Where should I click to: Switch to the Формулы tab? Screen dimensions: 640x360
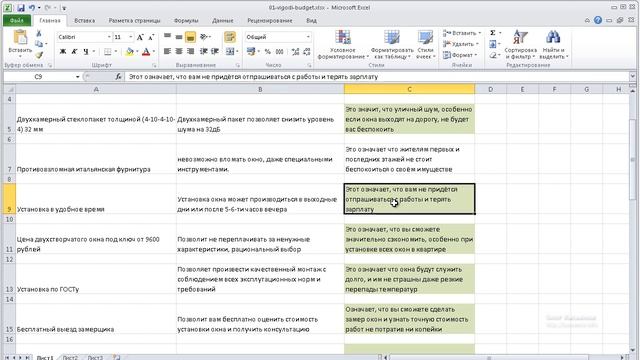(x=186, y=20)
